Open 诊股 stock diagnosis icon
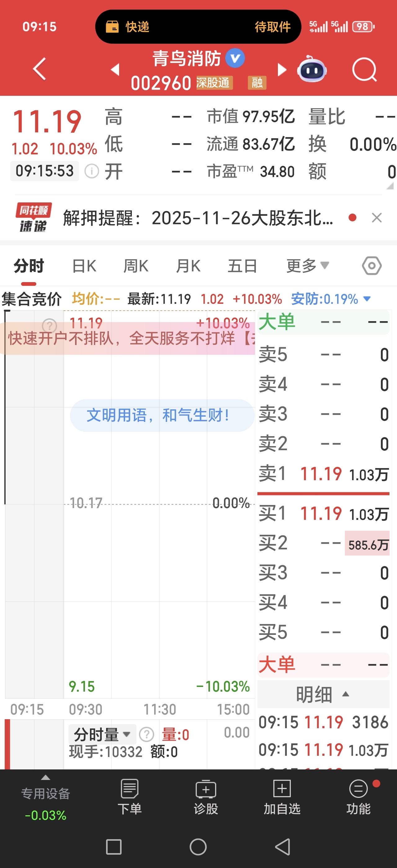397x868 pixels. (x=206, y=797)
